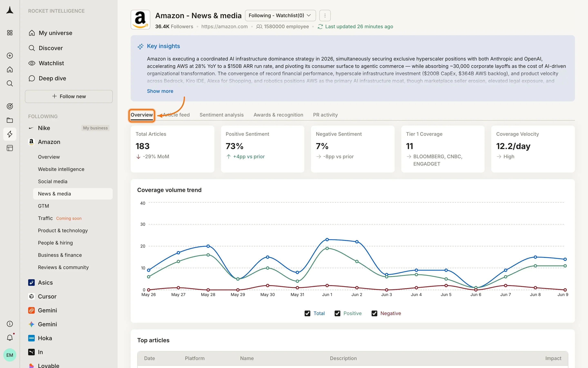Click the plus-circle add icon in the left rail

pos(10,56)
